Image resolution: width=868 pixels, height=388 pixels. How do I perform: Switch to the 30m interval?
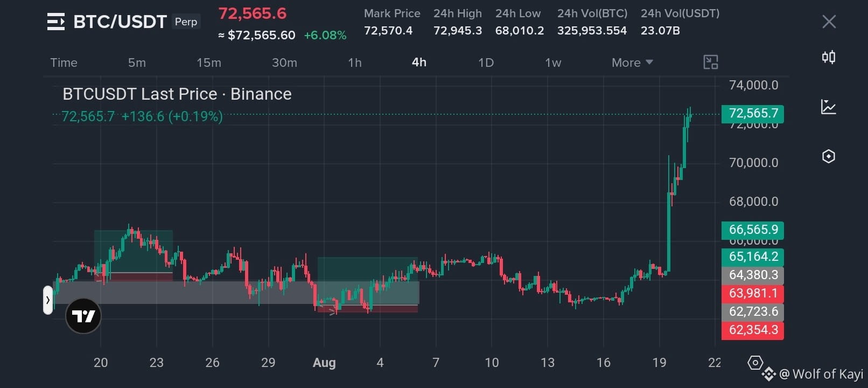coord(284,63)
